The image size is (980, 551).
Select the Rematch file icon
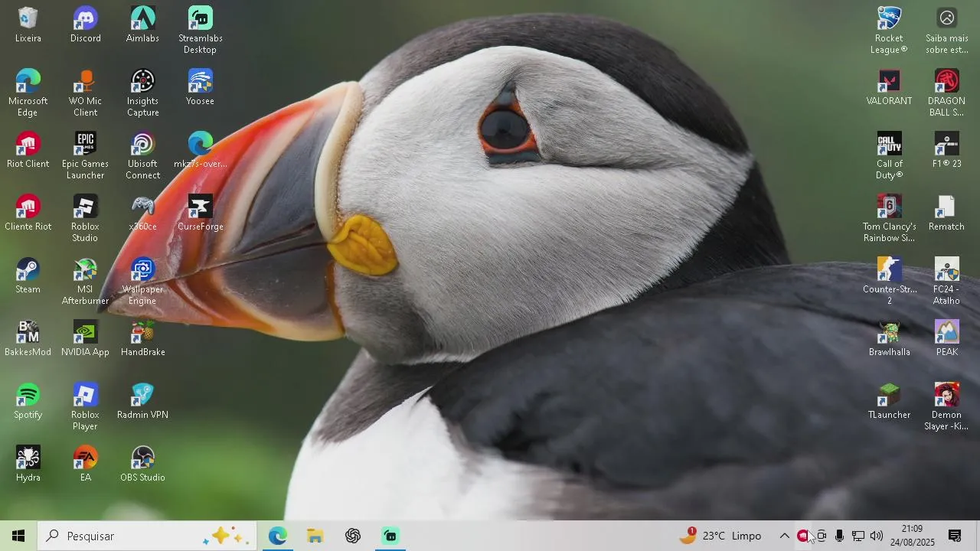pos(946,213)
